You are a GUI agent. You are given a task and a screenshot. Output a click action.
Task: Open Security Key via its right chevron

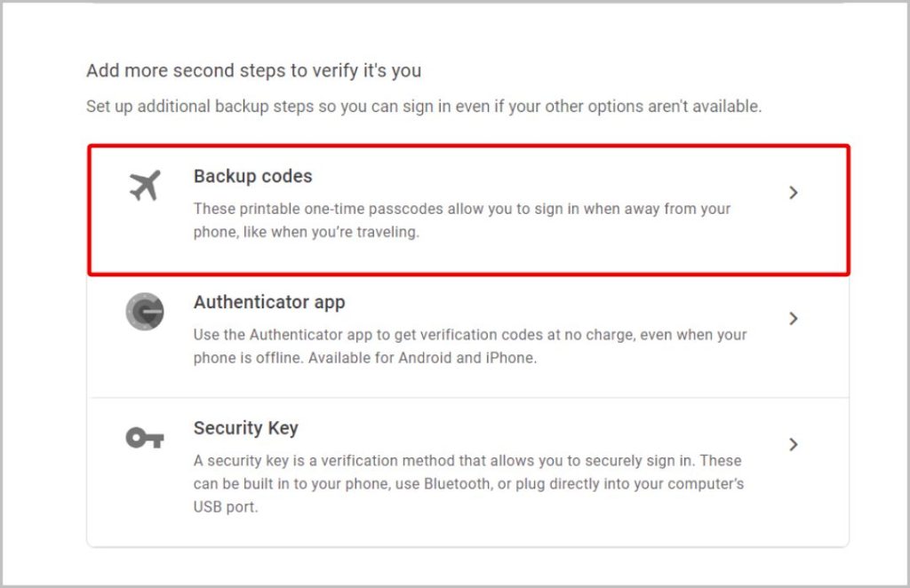[x=794, y=444]
